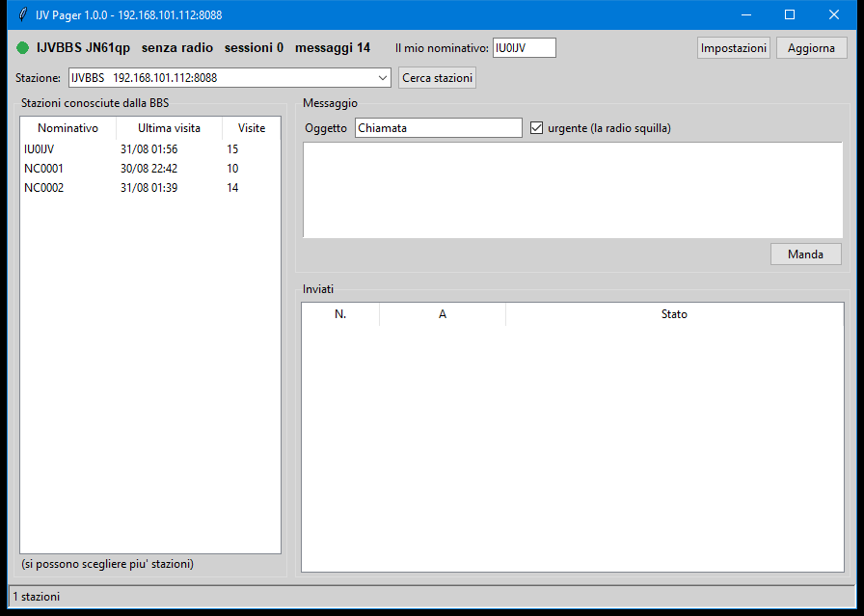This screenshot has height=616, width=864.
Task: Click the Oggetto subject field
Action: (438, 128)
